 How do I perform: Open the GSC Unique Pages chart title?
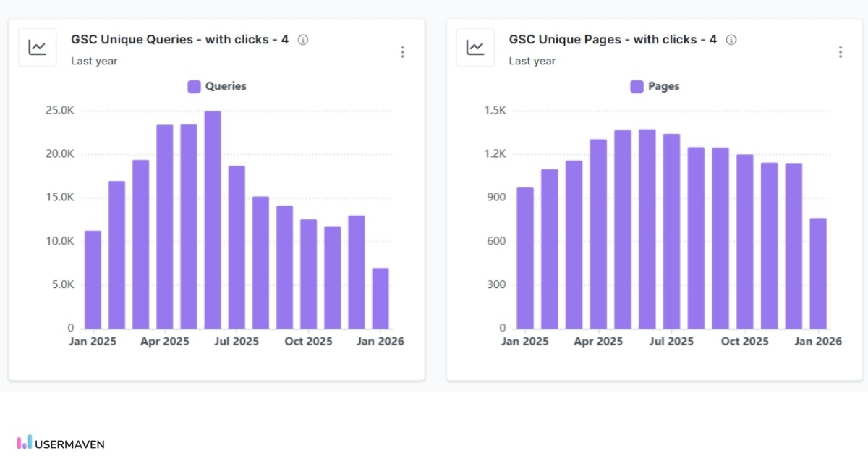(x=612, y=39)
